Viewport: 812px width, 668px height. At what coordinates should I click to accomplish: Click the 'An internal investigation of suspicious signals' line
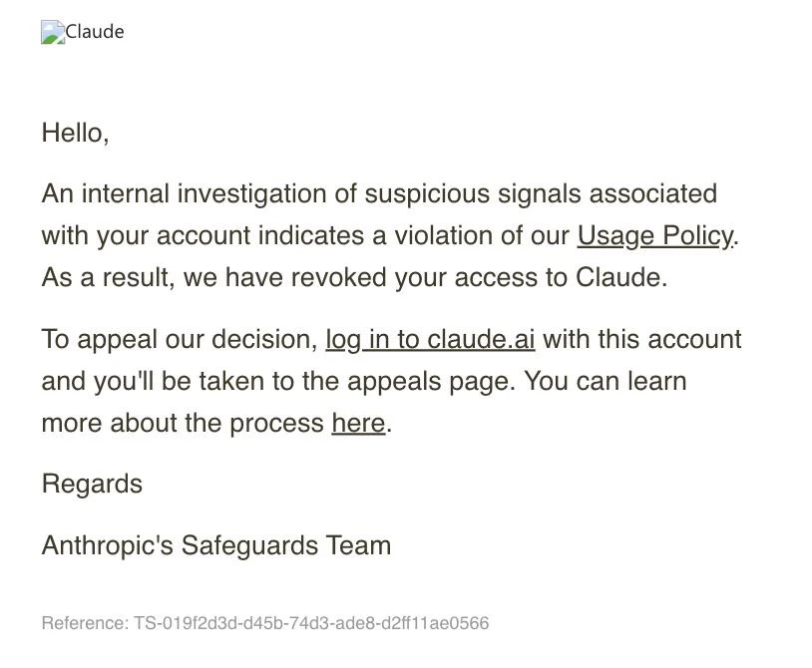point(379,194)
